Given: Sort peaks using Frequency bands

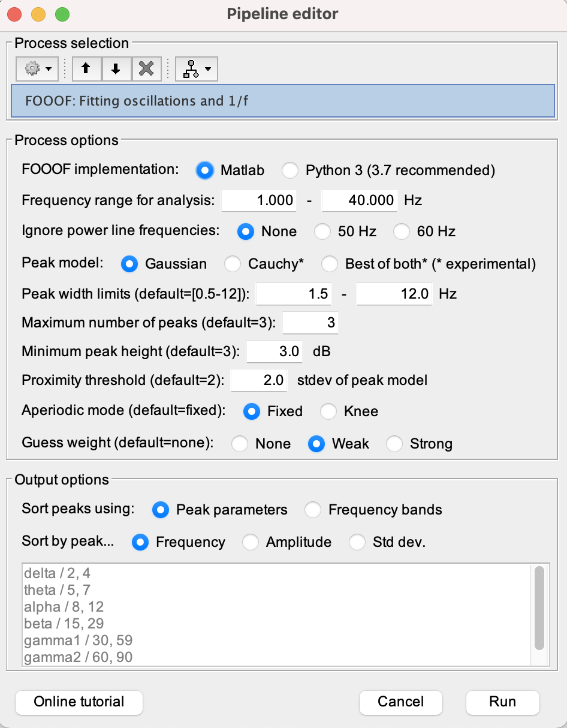Looking at the screenshot, I should [x=312, y=510].
